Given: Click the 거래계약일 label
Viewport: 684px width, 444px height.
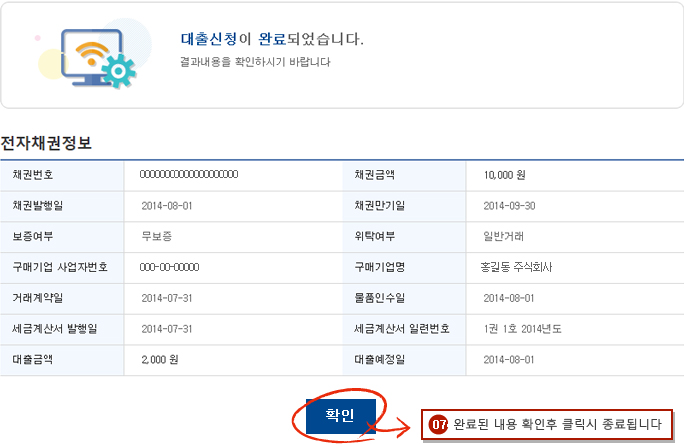Looking at the screenshot, I should (x=38, y=298).
